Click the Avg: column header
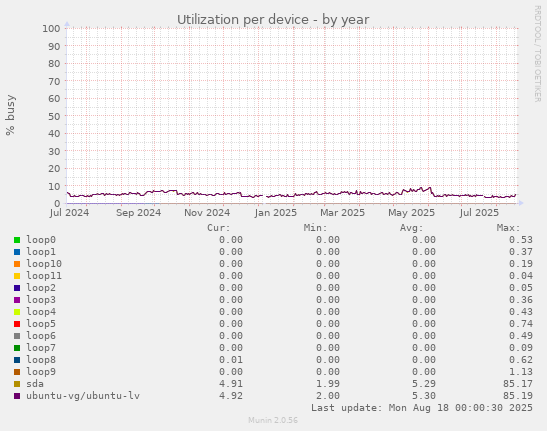Viewport: 547px width, 431px height. [x=412, y=228]
